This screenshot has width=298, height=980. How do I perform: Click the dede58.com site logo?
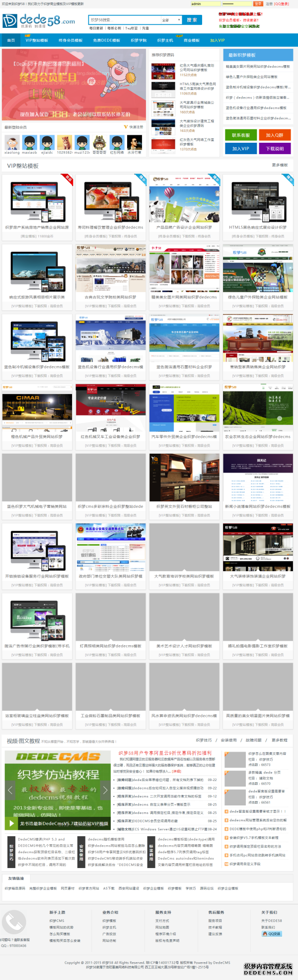39,20
